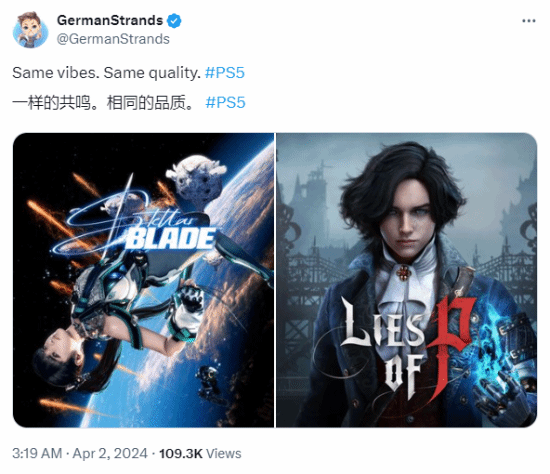Image resolution: width=550 pixels, height=474 pixels.
Task: Open the @GermanStrands handle link
Action: 113,39
